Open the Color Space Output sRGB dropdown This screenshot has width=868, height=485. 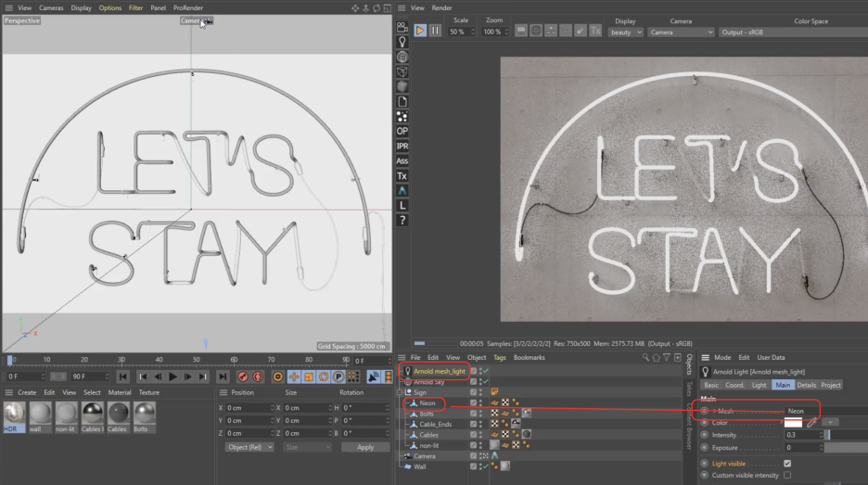[x=793, y=32]
